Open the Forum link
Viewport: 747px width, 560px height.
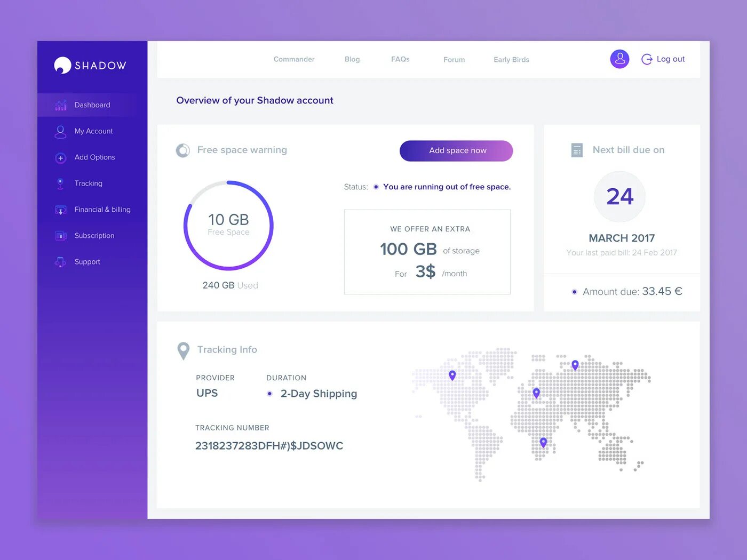tap(454, 60)
